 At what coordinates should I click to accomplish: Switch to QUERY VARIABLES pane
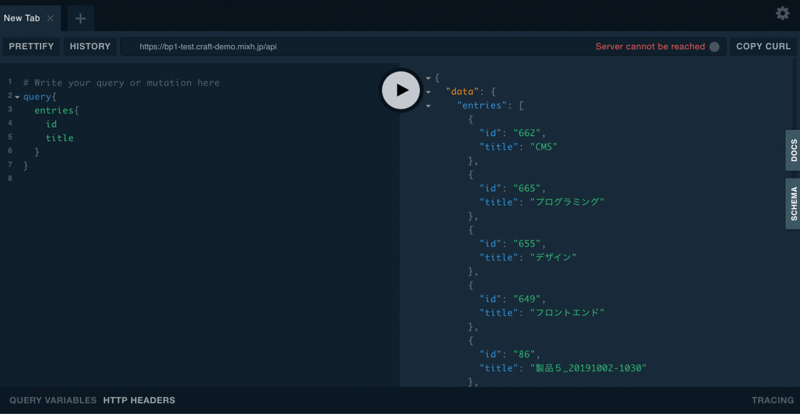(x=53, y=400)
